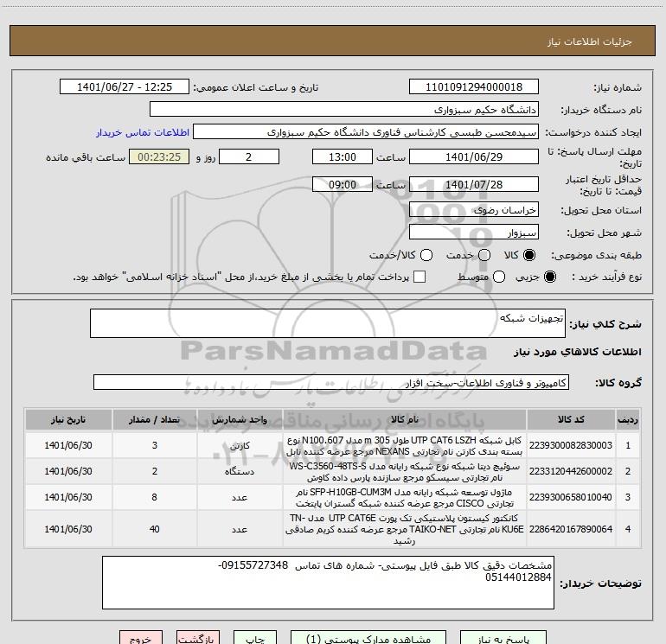
Task: Click the goods group field کامپیوتر و فناوری اطلاعات
Action: 331,382
